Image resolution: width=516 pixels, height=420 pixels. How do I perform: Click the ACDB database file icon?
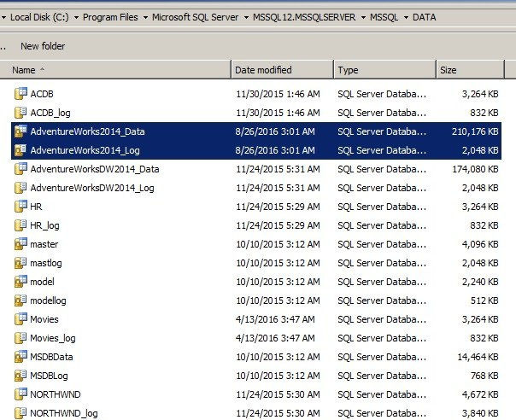click(x=21, y=94)
